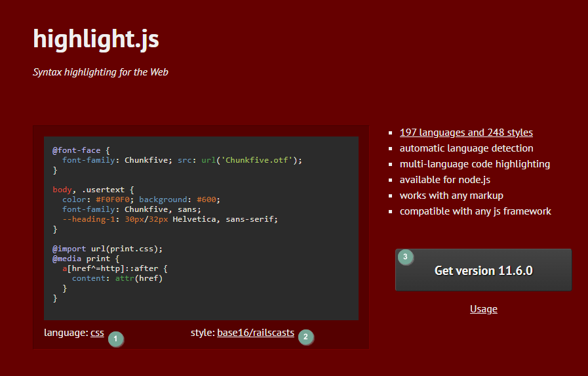Click the 'body, .usertext {' code line

point(93,190)
